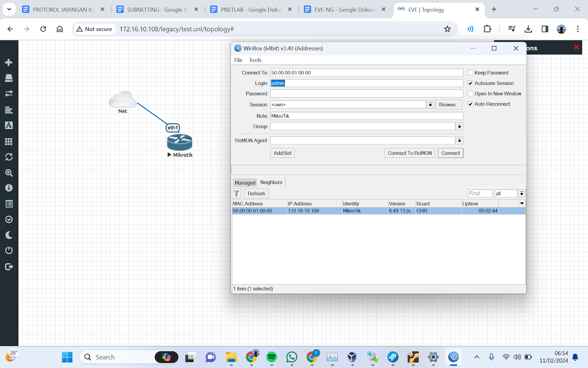Expand the Session dropdown arrow
Viewport: 588px width, 368px height.
pyautogui.click(x=430, y=105)
